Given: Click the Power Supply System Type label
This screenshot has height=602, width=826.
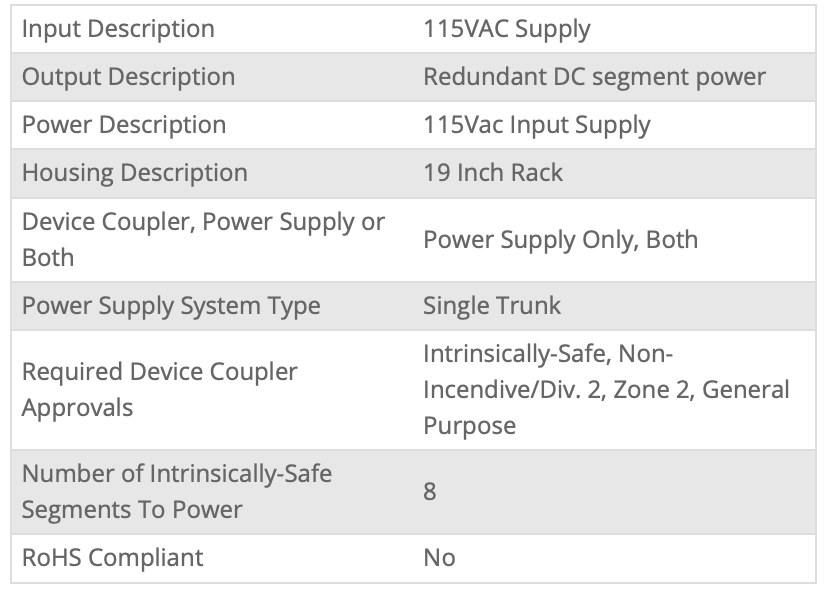Looking at the screenshot, I should coord(171,306).
